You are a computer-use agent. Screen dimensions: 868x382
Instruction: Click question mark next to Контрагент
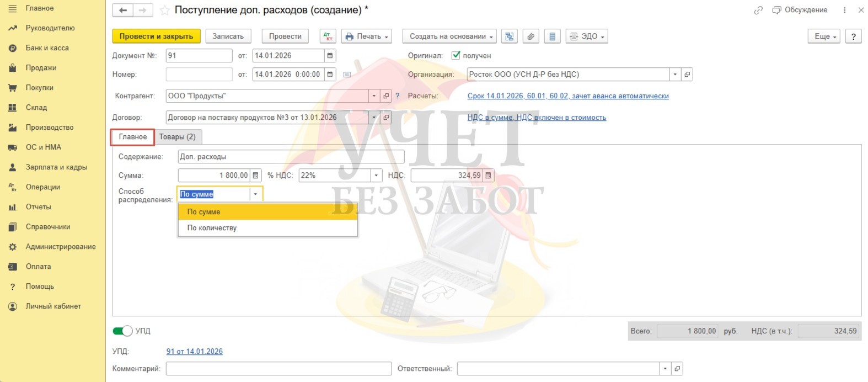tap(397, 96)
